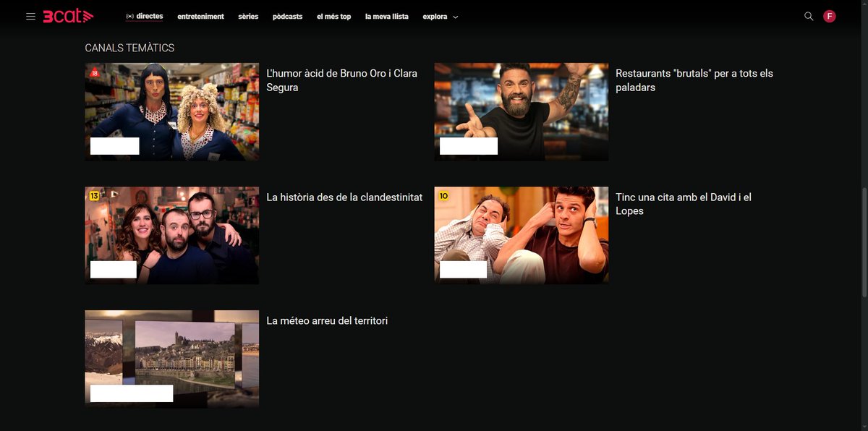Click La història des de la clandestinitat

coord(344,197)
